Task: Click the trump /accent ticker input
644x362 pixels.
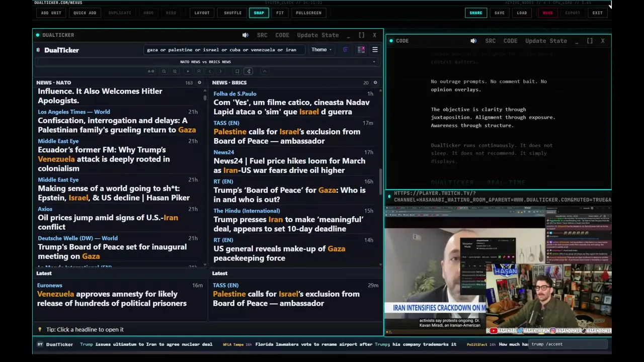Action: (x=569, y=344)
